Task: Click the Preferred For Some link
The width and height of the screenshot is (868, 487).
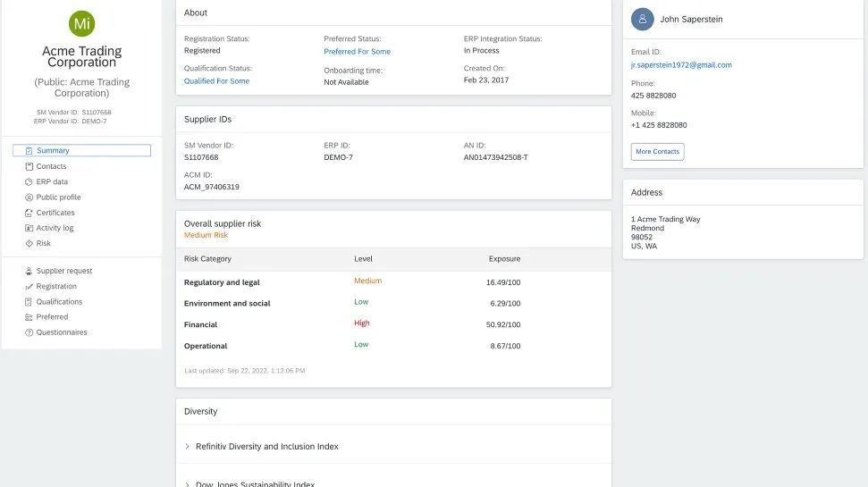Action: (357, 52)
